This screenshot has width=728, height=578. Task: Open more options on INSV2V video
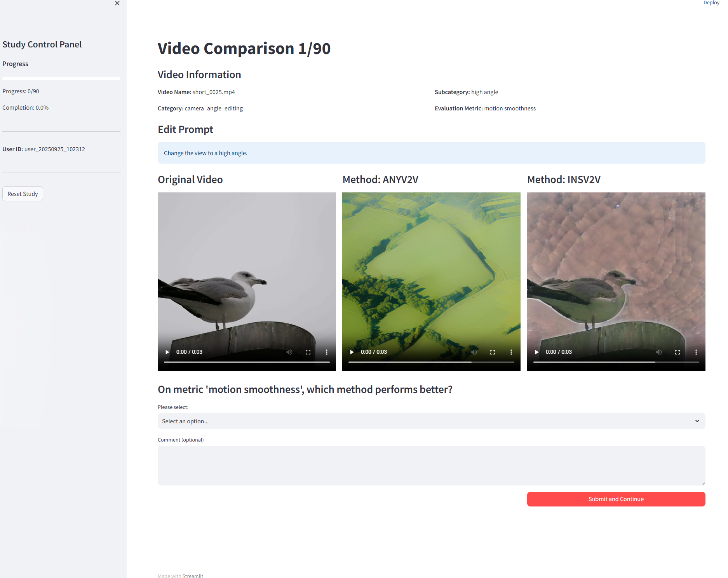pyautogui.click(x=696, y=352)
